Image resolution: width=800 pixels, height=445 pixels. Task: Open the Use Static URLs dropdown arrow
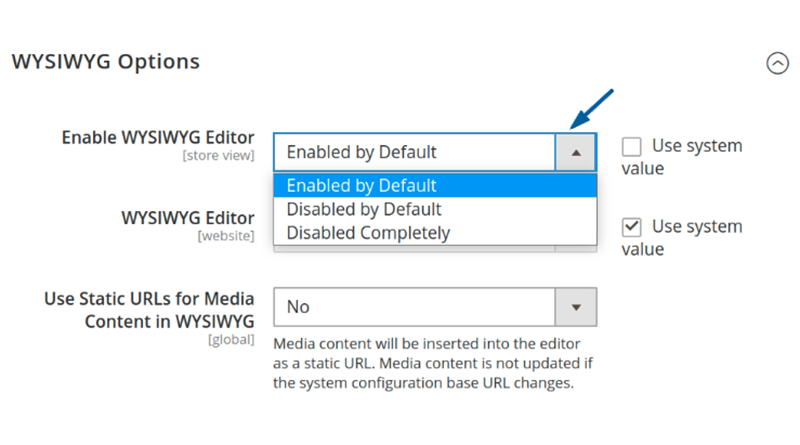click(x=576, y=307)
